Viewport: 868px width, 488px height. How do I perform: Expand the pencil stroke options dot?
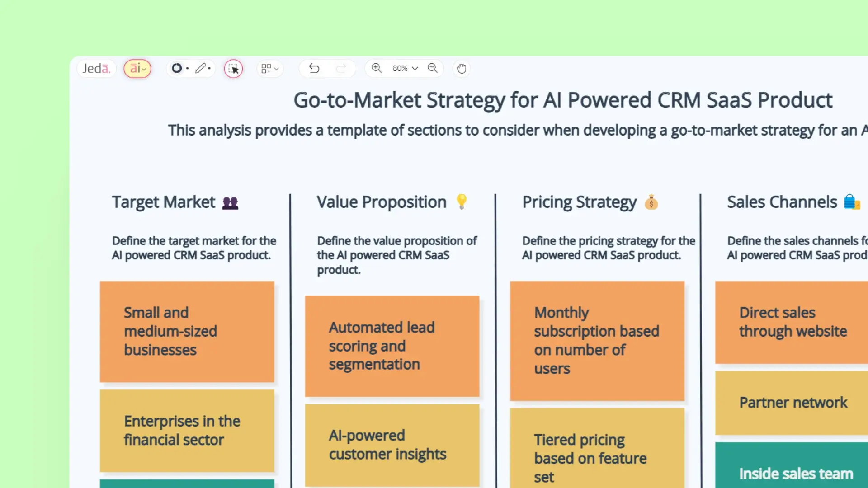(209, 68)
